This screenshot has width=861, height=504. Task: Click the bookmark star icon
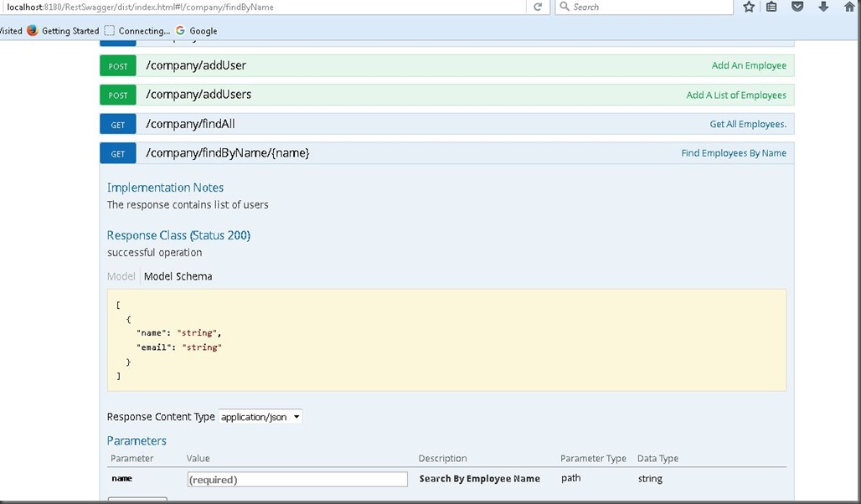pos(749,7)
